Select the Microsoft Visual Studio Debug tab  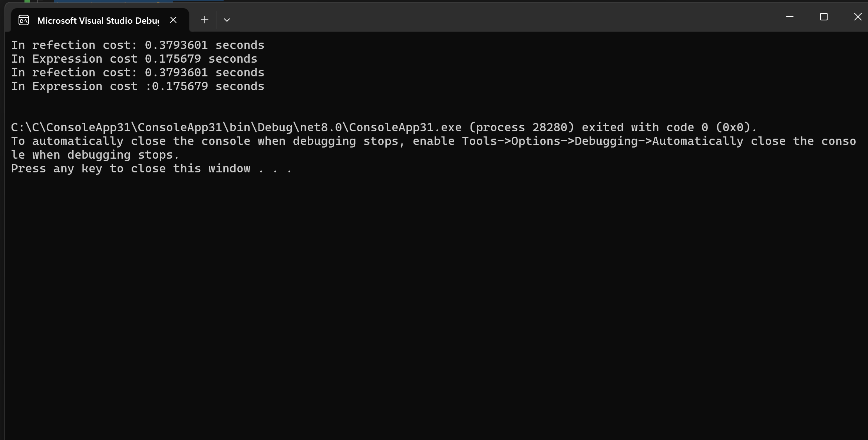(98, 20)
